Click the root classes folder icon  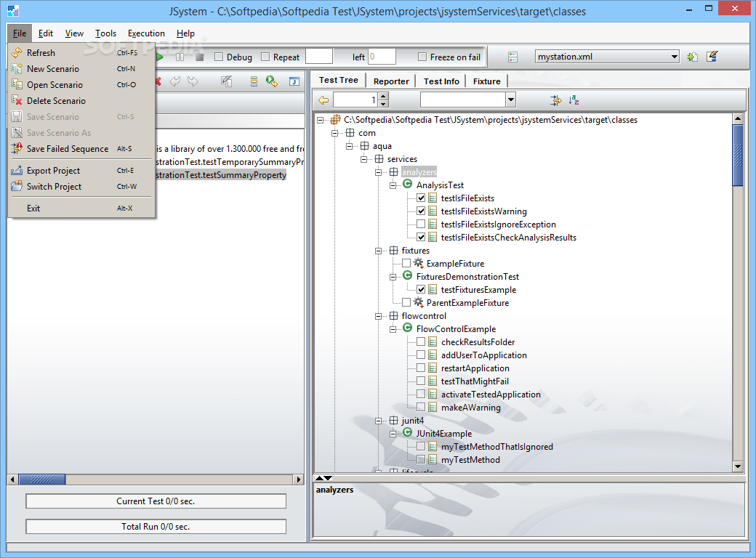(336, 119)
